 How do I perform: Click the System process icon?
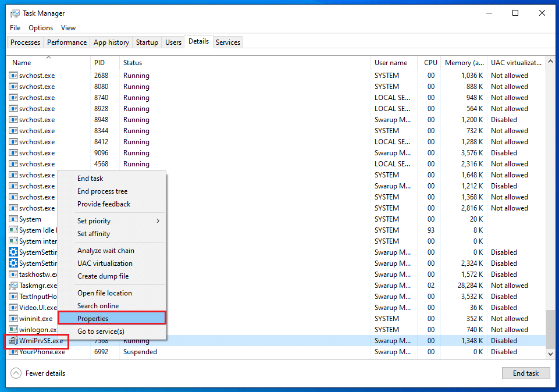coord(13,219)
